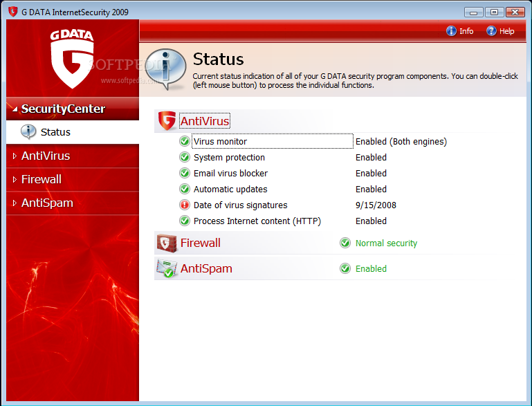The height and width of the screenshot is (406, 532).
Task: Select Status in the sidebar
Action: coord(73,132)
